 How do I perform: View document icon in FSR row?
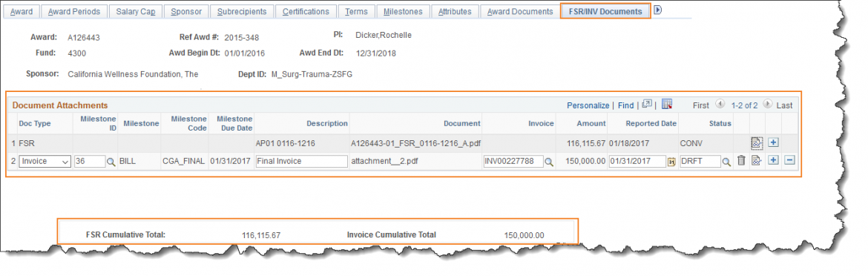pyautogui.click(x=757, y=143)
